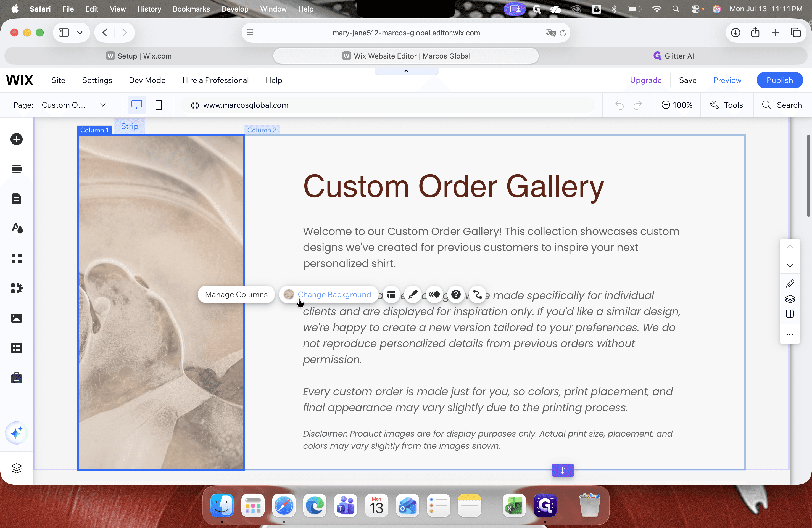Switch to the Setup | Wix.com tab

(139, 56)
